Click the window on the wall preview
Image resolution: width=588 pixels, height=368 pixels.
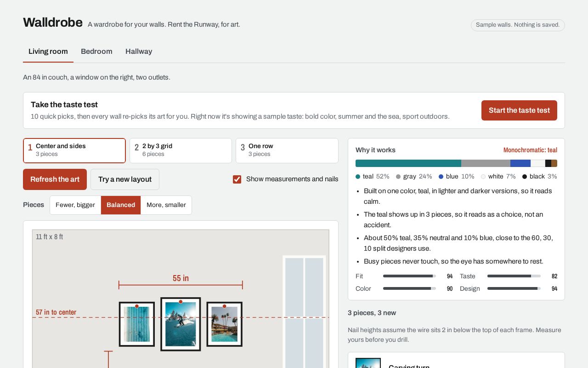304,312
